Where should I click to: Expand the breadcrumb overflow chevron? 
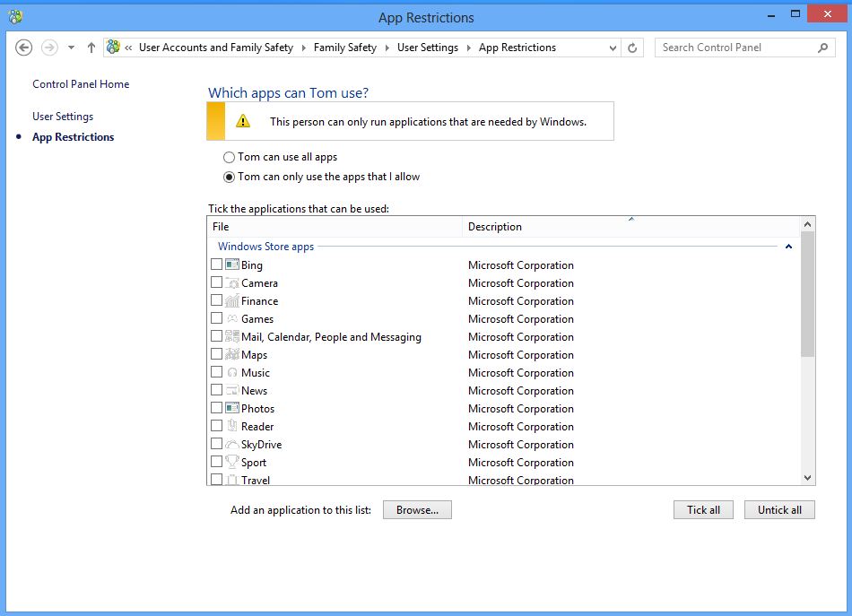click(x=128, y=48)
